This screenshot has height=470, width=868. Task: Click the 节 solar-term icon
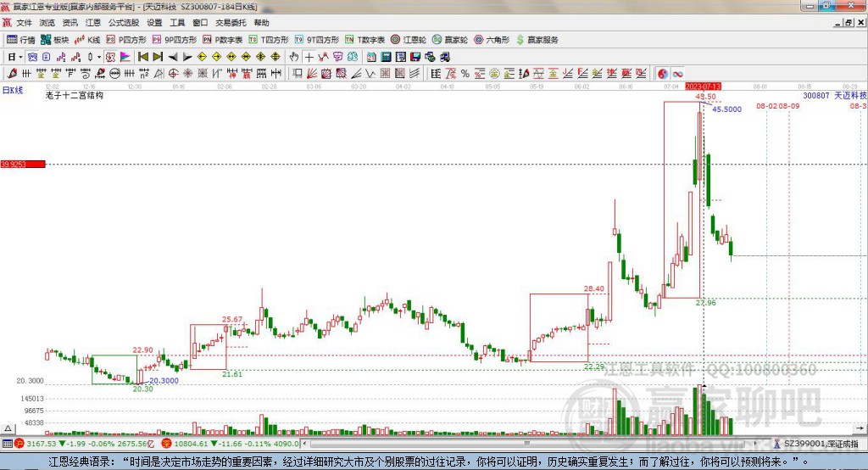[x=337, y=57]
